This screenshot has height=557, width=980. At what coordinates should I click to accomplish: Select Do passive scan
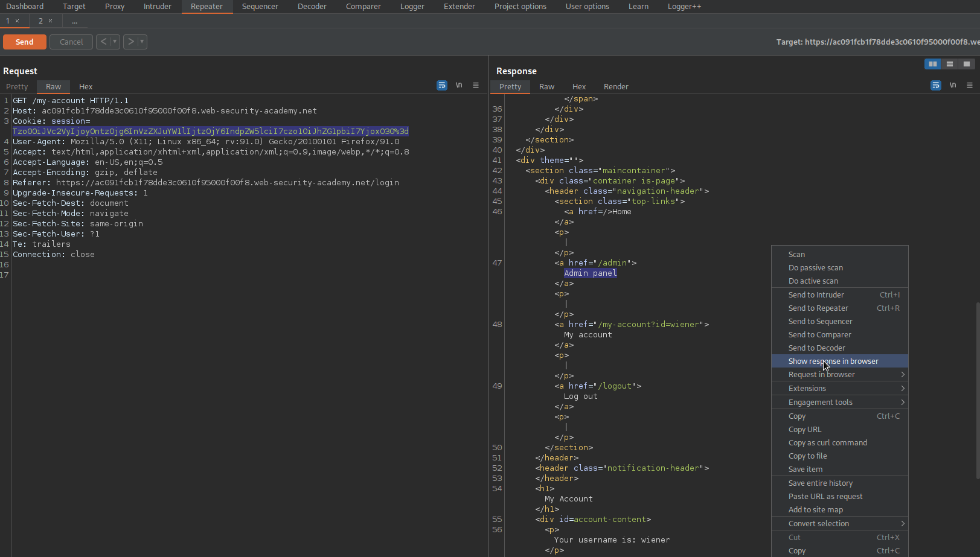(x=840, y=268)
